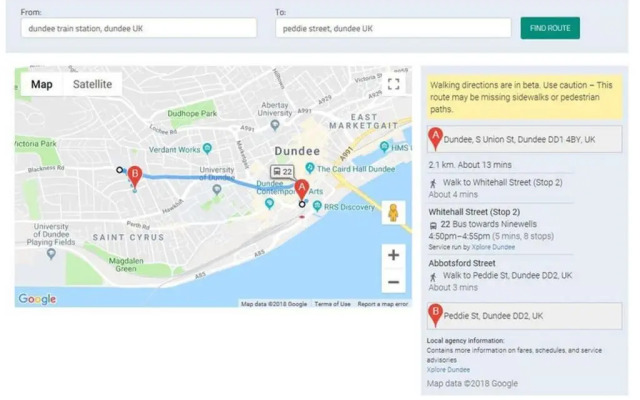Click red marker A on the map

tap(302, 189)
